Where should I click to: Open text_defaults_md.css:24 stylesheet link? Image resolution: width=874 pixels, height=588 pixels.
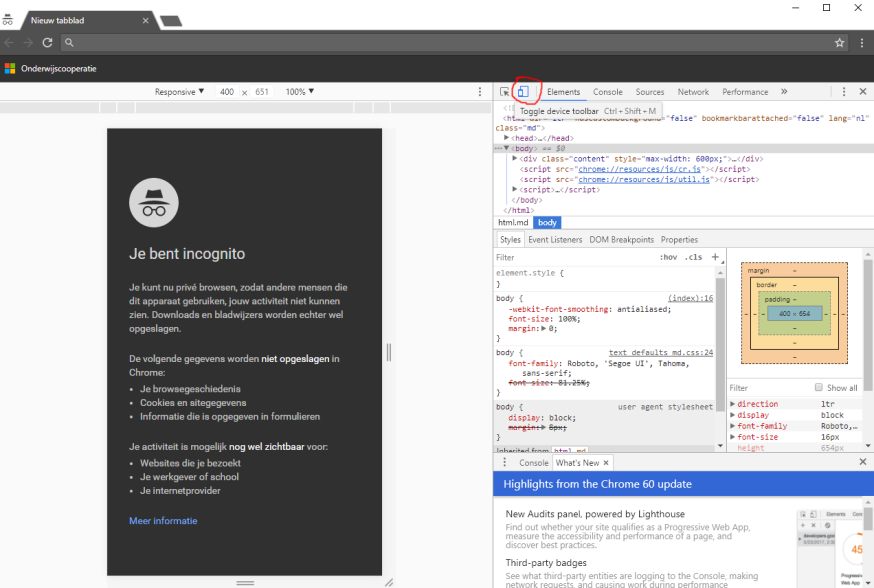(661, 352)
